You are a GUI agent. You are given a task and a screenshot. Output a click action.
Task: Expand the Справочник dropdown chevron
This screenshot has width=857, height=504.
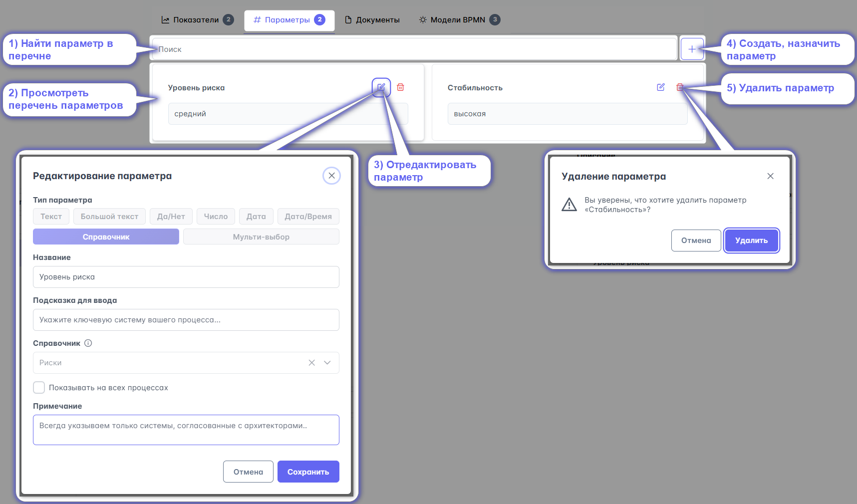[x=327, y=363]
